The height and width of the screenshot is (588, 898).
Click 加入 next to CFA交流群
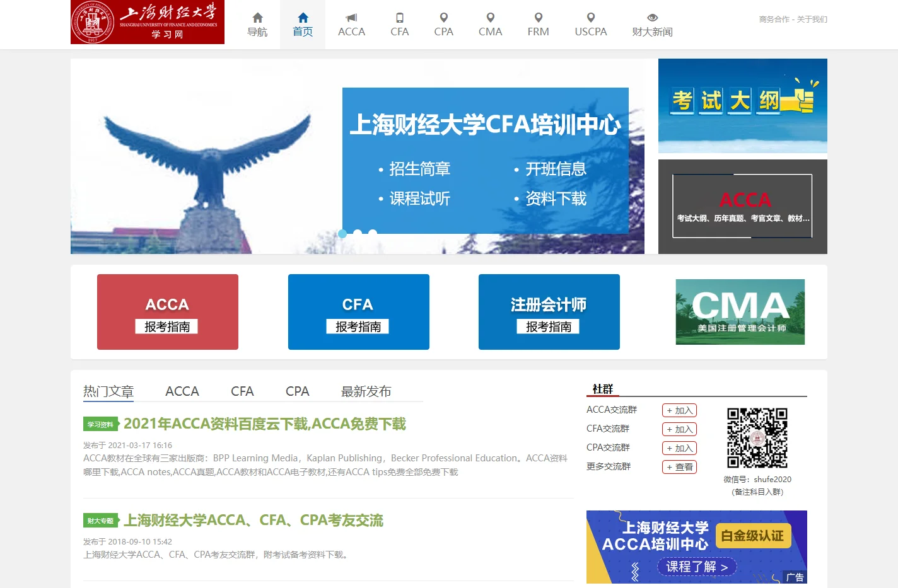pyautogui.click(x=679, y=429)
